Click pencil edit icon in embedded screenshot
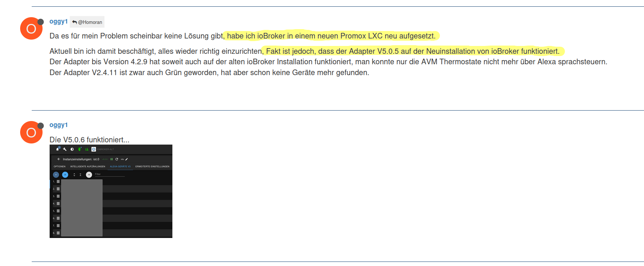Screen dimensions: 644x266 [126, 159]
